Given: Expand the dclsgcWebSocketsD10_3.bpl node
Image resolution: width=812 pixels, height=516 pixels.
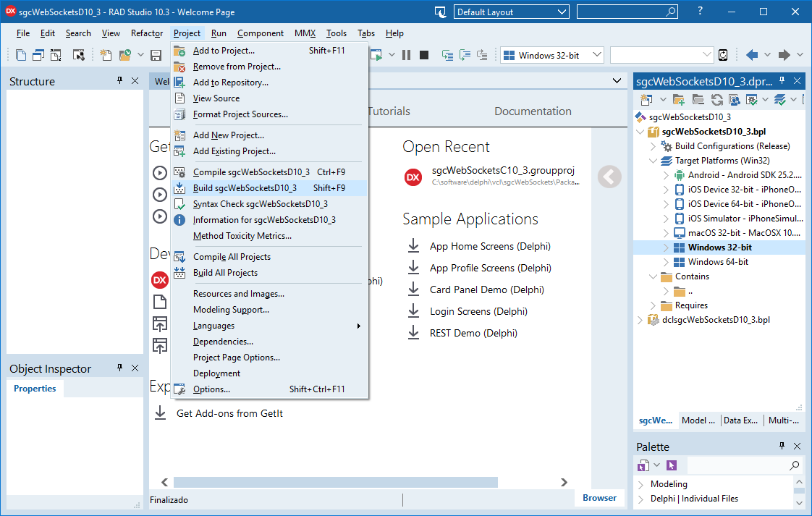Looking at the screenshot, I should (x=640, y=320).
